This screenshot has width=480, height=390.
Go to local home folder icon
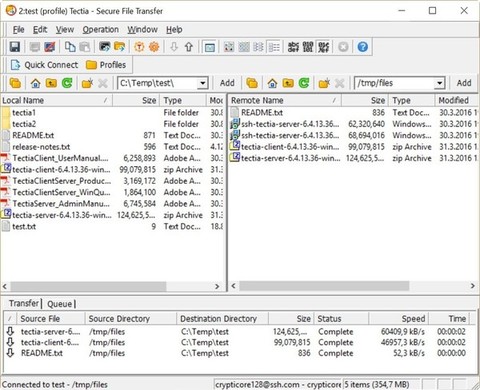[x=35, y=83]
